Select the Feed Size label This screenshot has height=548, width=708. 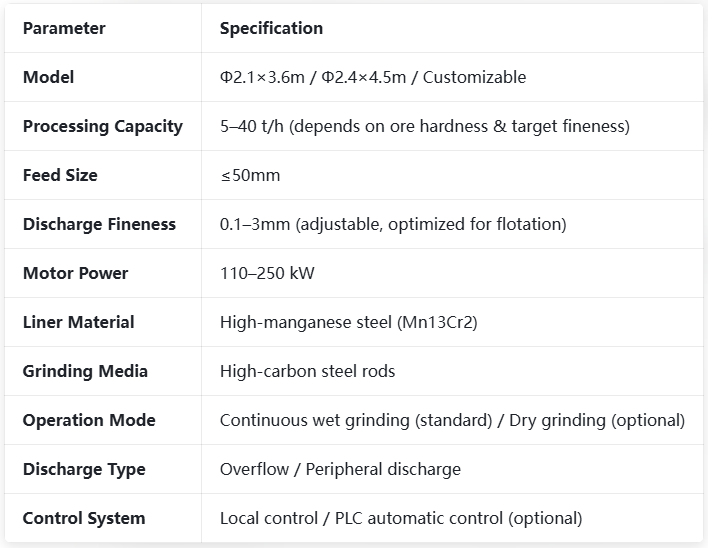60,175
